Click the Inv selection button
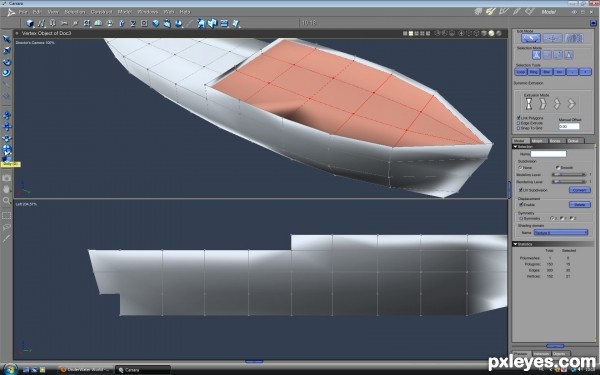Screen dimensions: 600x375 click(x=559, y=72)
